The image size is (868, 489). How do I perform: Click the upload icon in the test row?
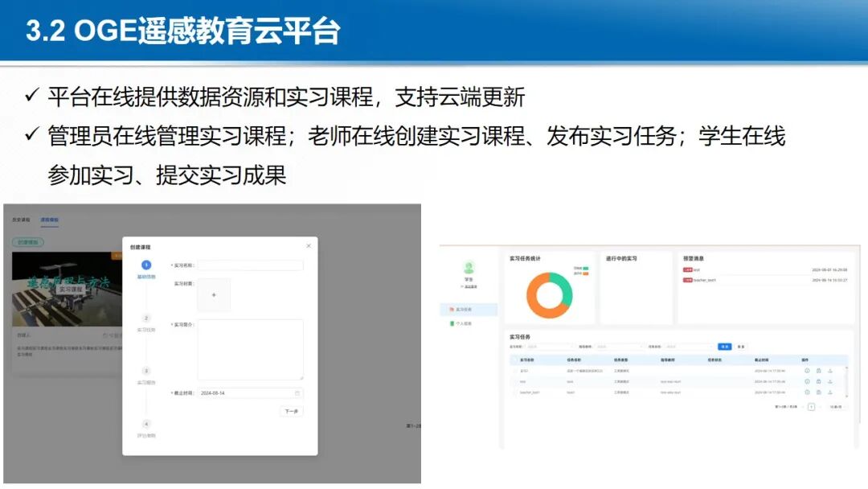point(830,381)
